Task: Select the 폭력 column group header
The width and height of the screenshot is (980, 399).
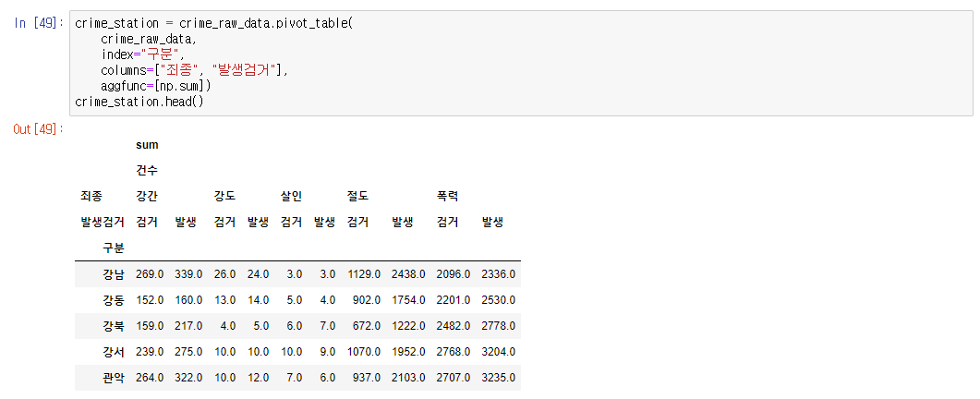Action: click(x=447, y=197)
